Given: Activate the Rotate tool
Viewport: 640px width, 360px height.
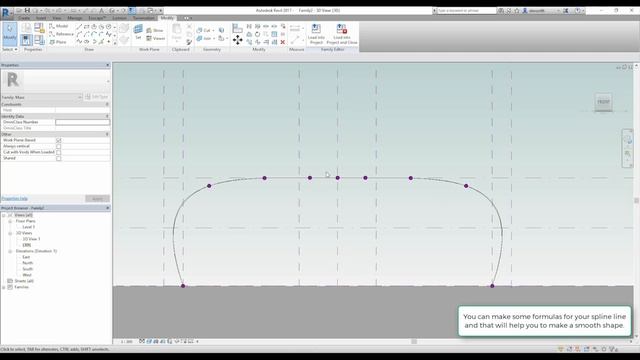Looking at the screenshot, I should pos(258,34).
